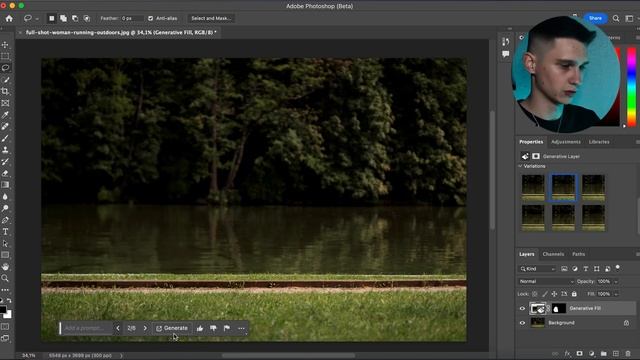
Task: Select the Gradient tool
Action: [x=5, y=185]
